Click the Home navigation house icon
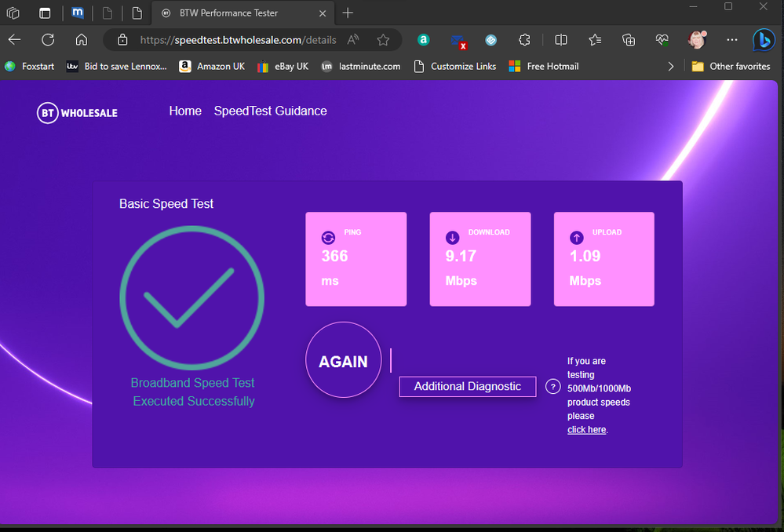Viewport: 784px width, 532px height. click(x=81, y=39)
